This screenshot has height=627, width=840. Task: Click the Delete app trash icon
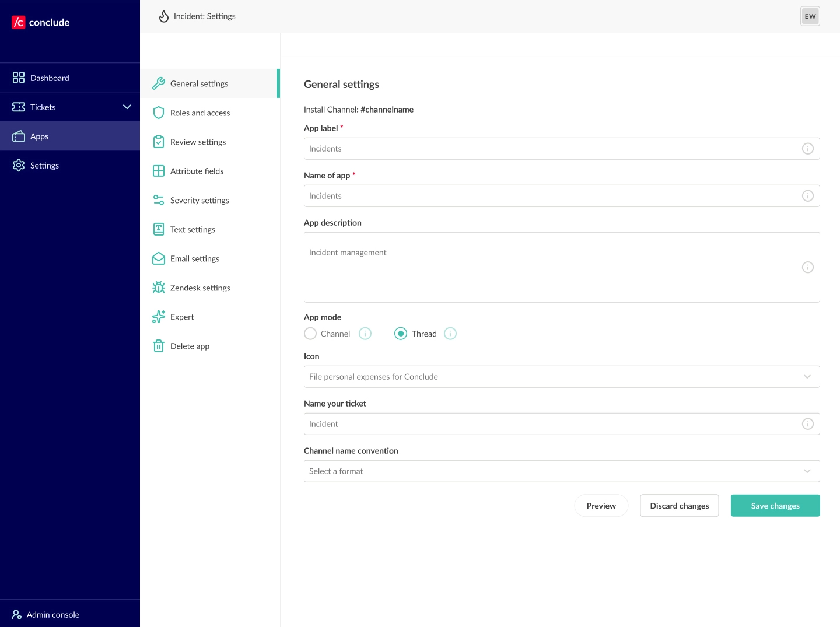[x=158, y=346]
